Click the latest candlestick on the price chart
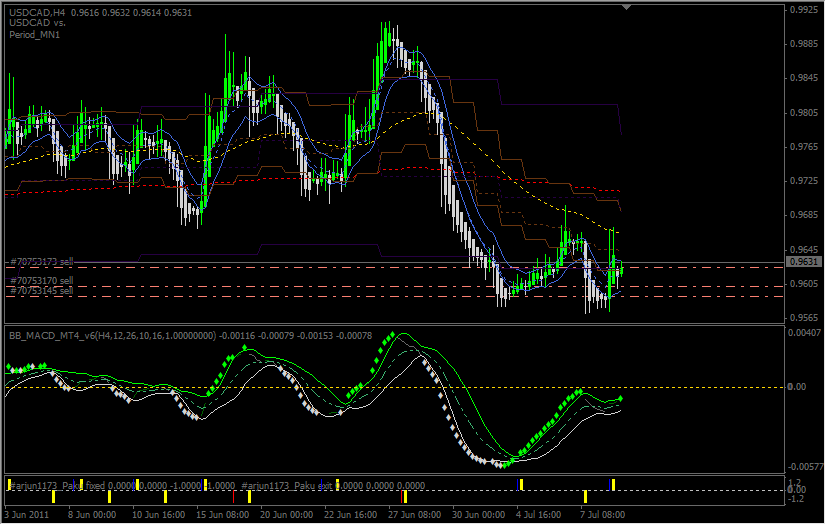The width and height of the screenshot is (826, 525). tap(621, 268)
